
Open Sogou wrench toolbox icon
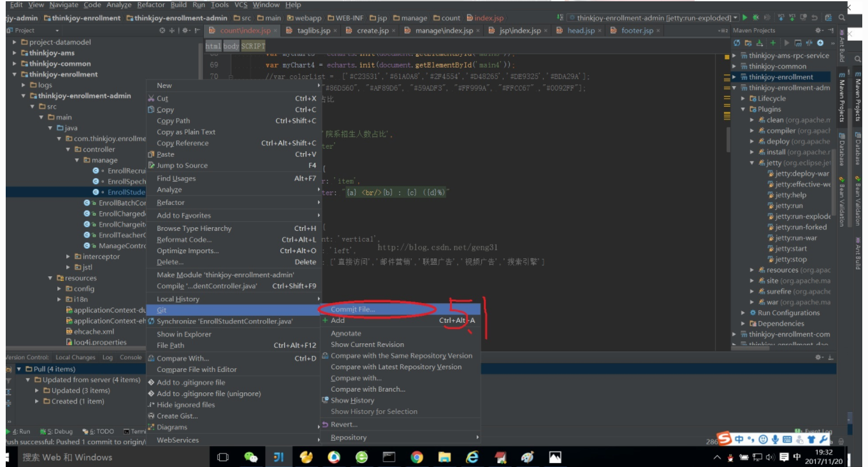(x=823, y=439)
